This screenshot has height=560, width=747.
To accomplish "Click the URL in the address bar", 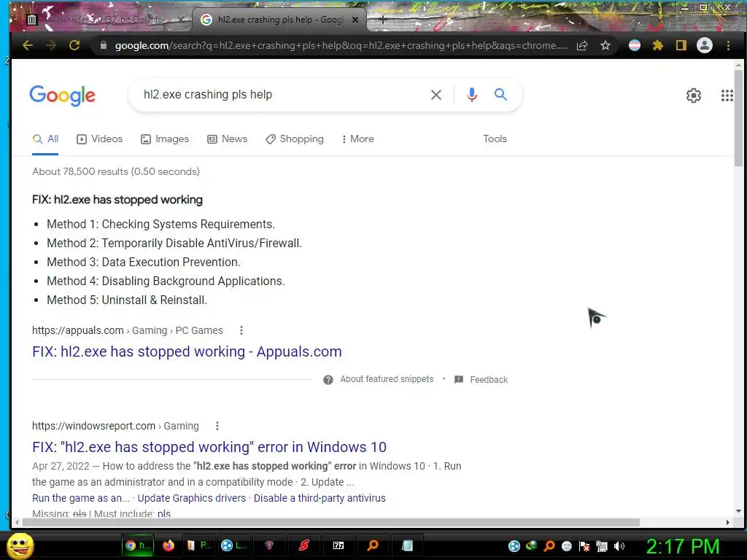I will [341, 45].
